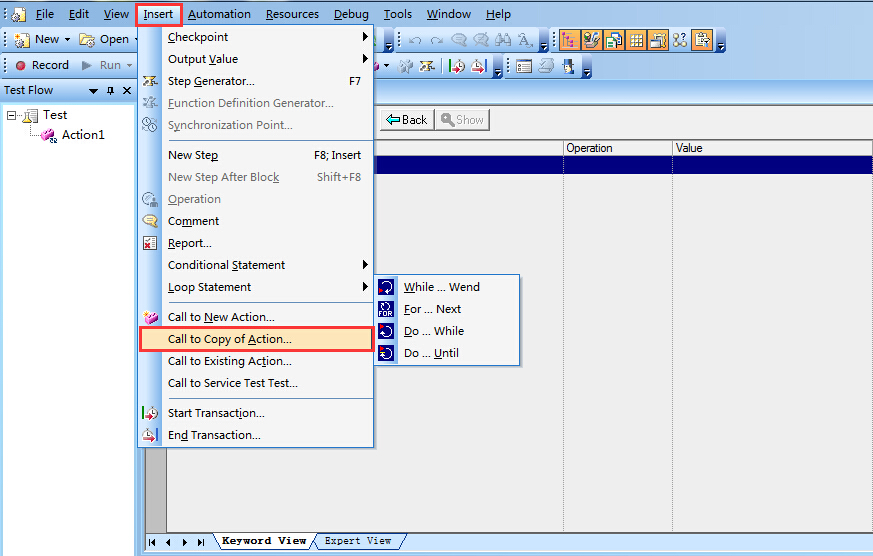The width and height of the screenshot is (873, 556).
Task: Open the Run button dropdown arrow
Action: [130, 66]
